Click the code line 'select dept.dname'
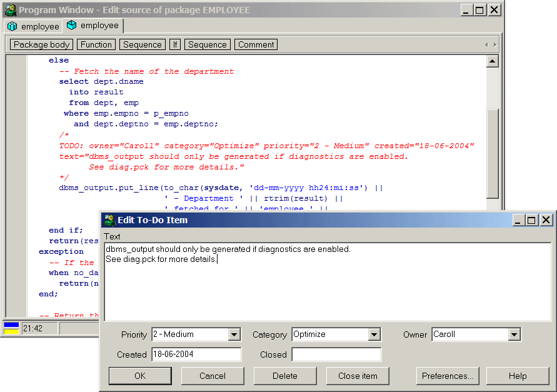The width and height of the screenshot is (557, 392). [x=101, y=81]
